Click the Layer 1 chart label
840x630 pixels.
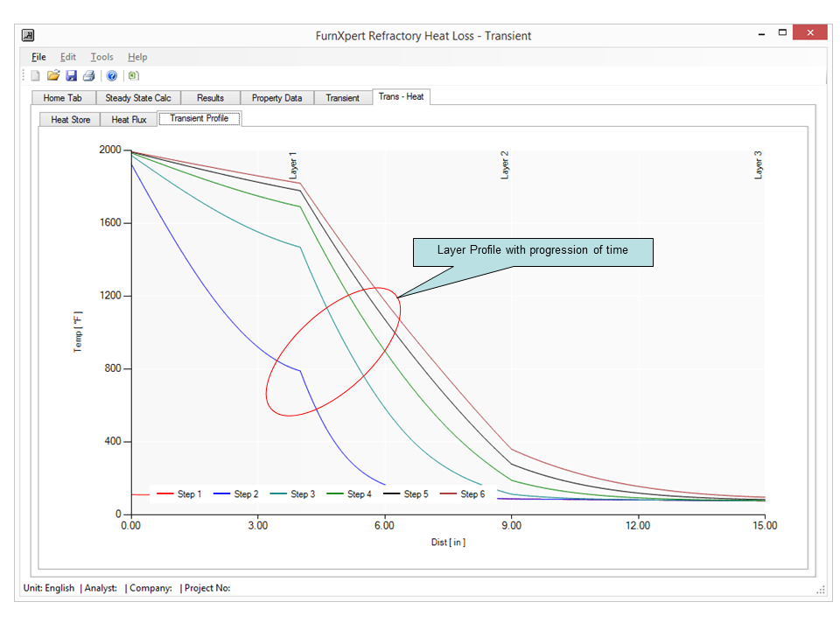(x=293, y=165)
